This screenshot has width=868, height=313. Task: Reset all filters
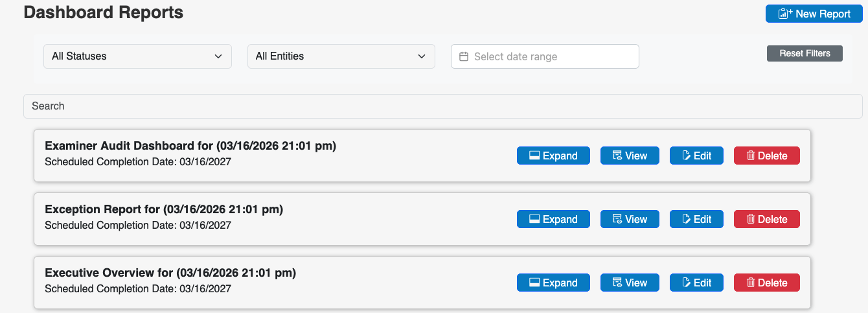click(805, 53)
